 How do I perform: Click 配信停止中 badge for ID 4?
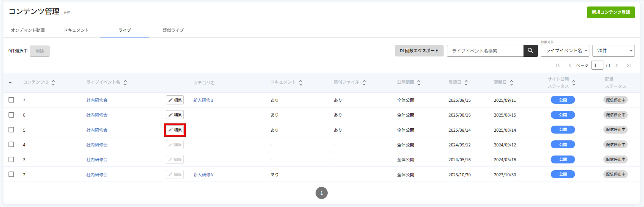click(615, 145)
